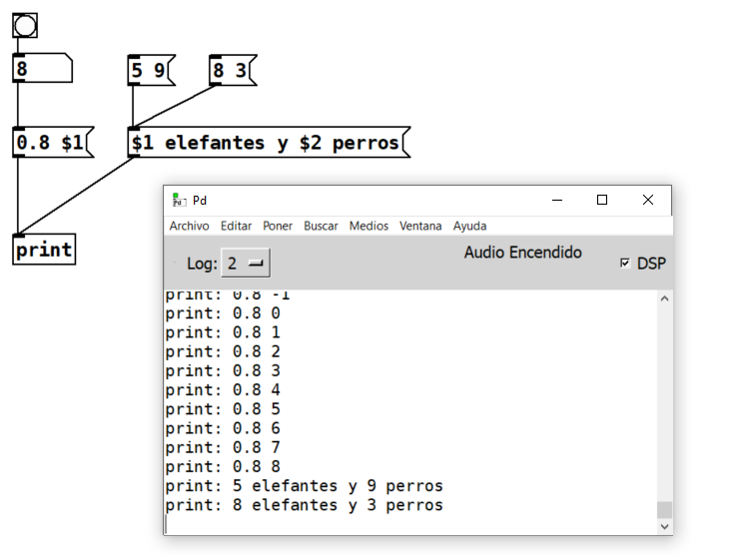Screen dimensions: 743x560
Task: Minimize the Pd window
Action: (557, 200)
